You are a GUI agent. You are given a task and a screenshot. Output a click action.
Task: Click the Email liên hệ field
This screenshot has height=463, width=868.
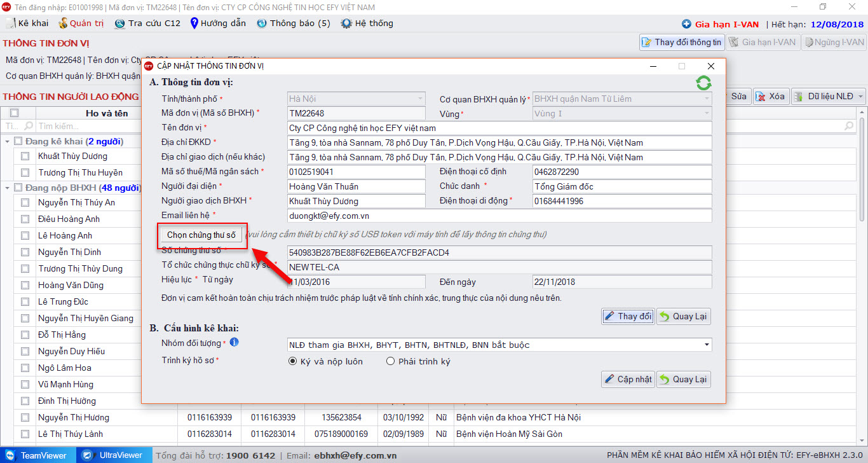[x=499, y=216]
